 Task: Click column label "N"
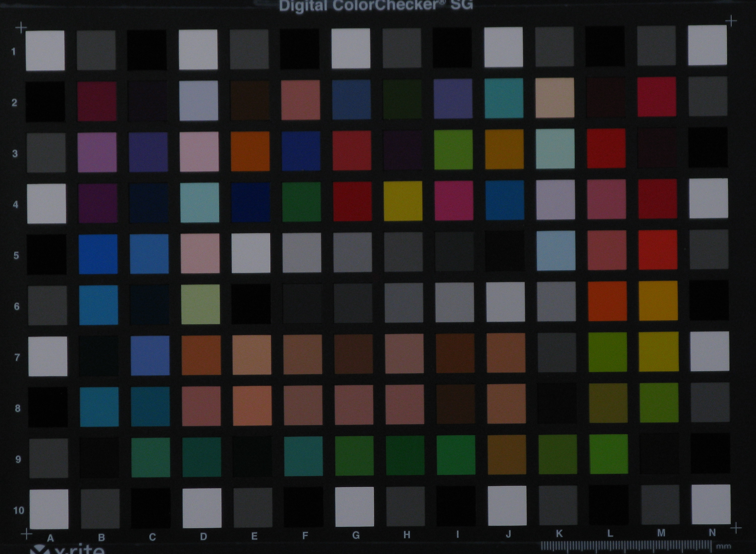[x=712, y=533]
